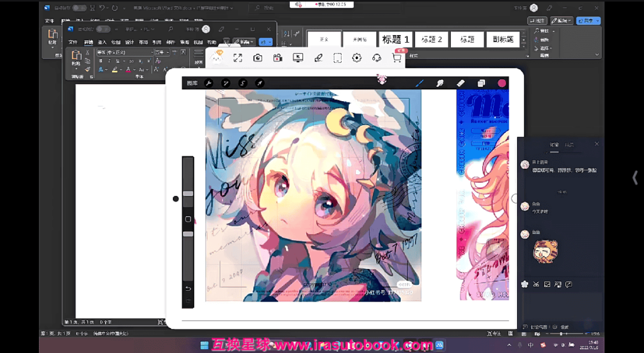
Task: Click the flower emoji icon in chat panel
Action: pos(525,284)
